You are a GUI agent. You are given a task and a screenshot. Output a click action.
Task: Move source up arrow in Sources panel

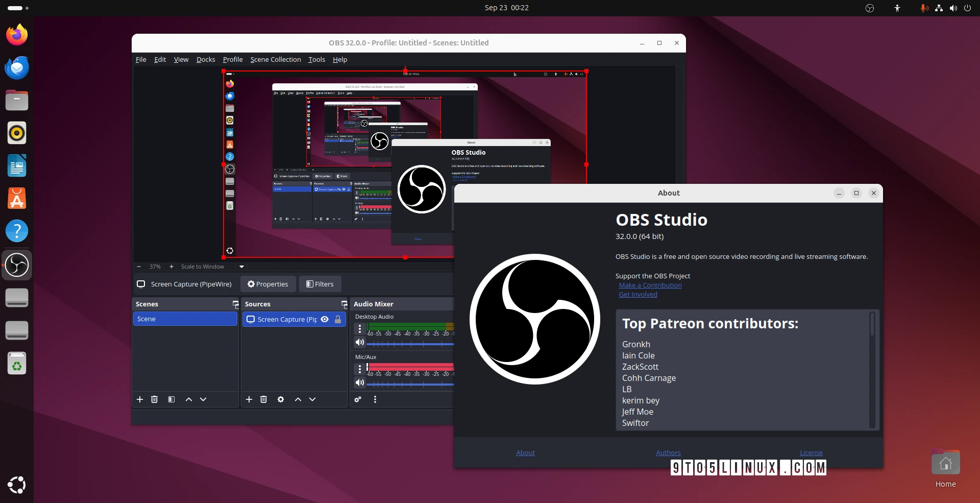[x=298, y=399]
